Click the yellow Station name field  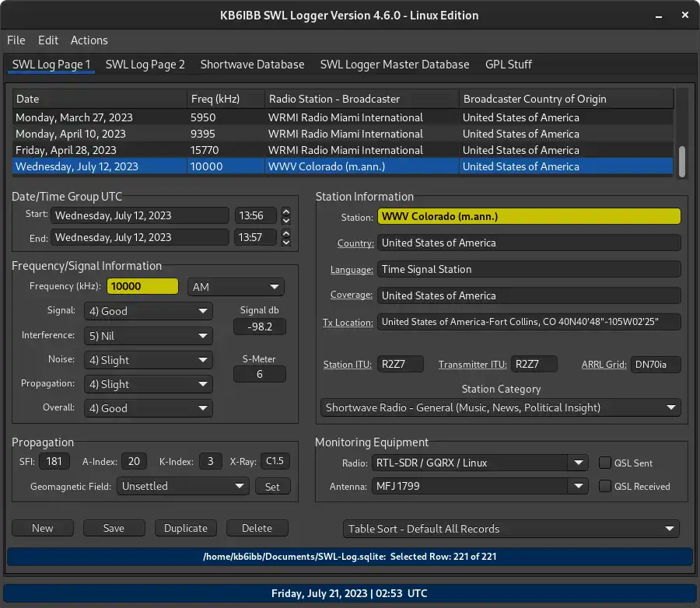click(x=529, y=216)
